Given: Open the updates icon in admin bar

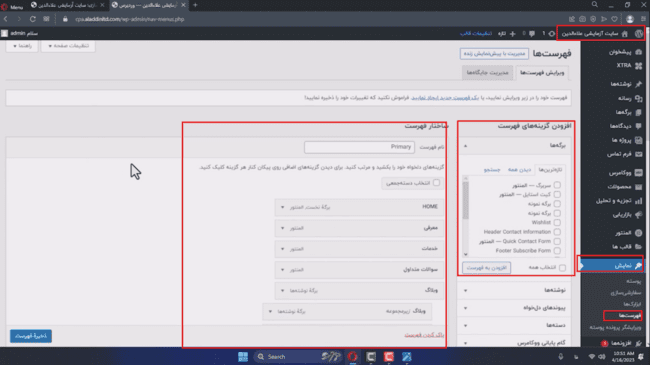Looking at the screenshot, I should [x=552, y=34].
